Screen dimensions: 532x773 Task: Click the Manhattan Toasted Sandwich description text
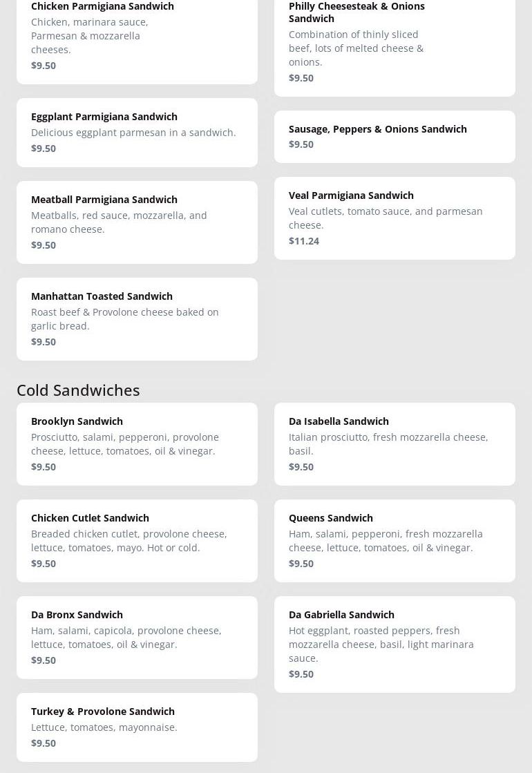(x=125, y=319)
